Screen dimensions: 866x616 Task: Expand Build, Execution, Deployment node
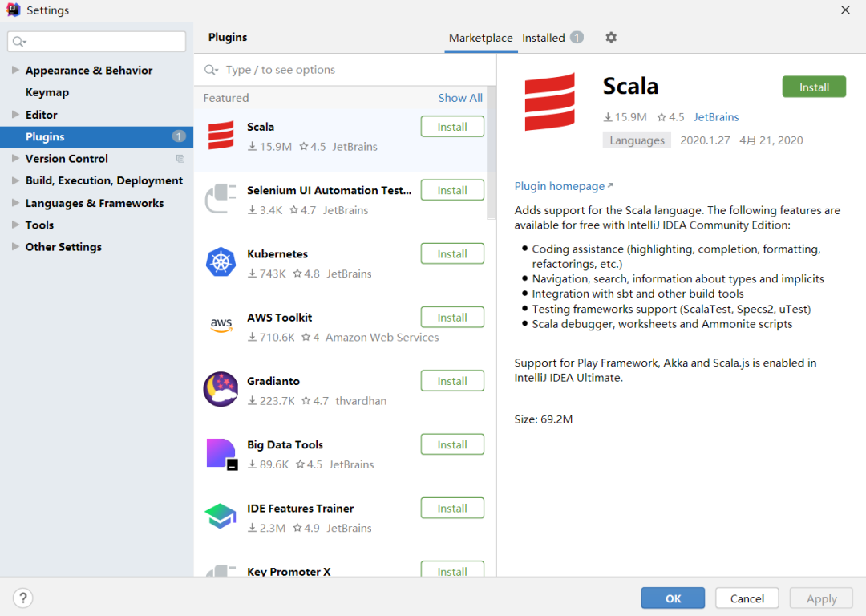pyautogui.click(x=15, y=180)
